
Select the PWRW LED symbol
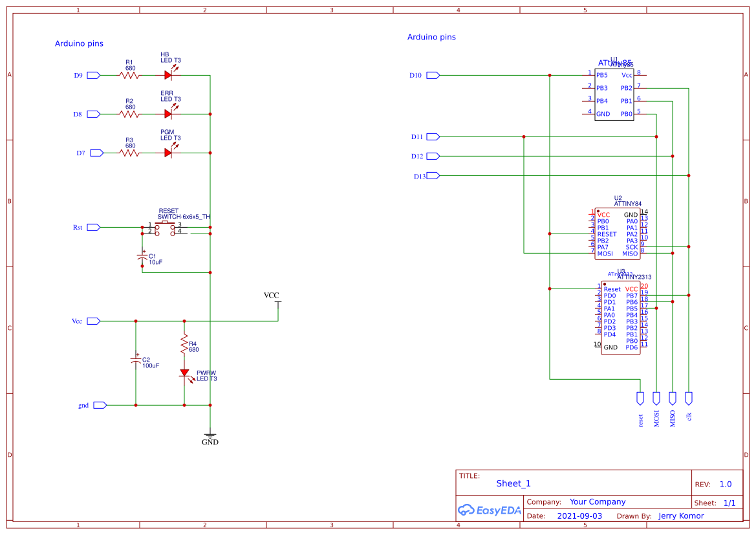tap(186, 375)
